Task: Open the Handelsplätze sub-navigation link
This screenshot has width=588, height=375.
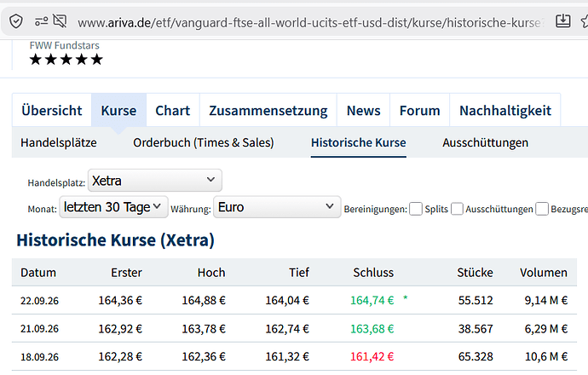Action: [x=59, y=142]
